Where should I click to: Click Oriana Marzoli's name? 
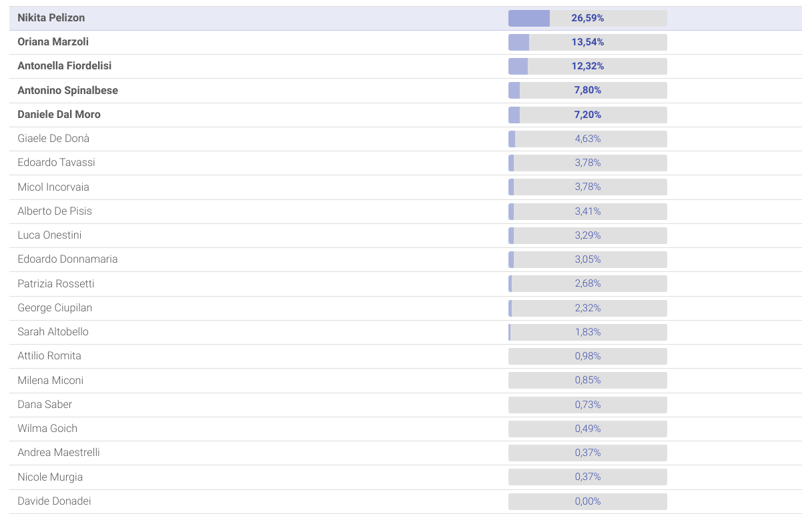click(53, 42)
